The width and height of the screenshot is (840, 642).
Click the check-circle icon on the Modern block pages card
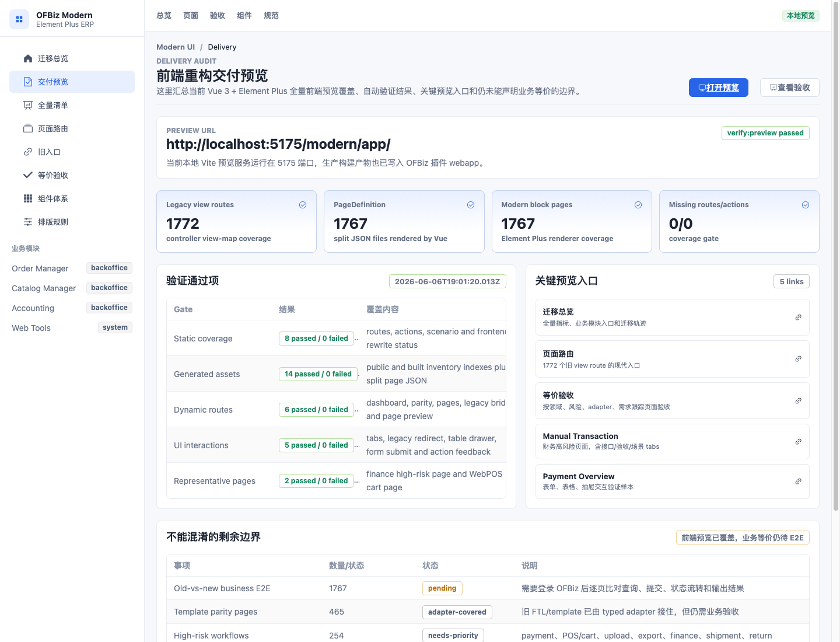638,205
